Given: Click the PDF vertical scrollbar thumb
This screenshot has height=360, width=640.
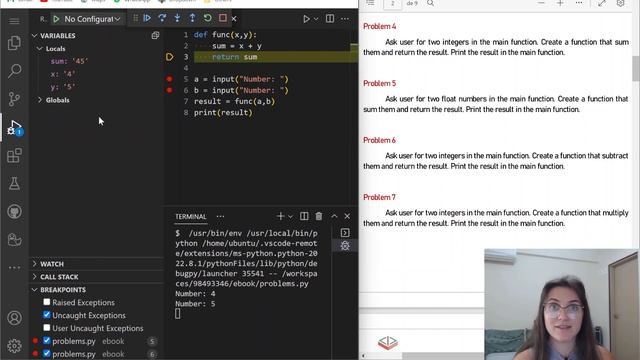Looking at the screenshot, I should [636, 69].
